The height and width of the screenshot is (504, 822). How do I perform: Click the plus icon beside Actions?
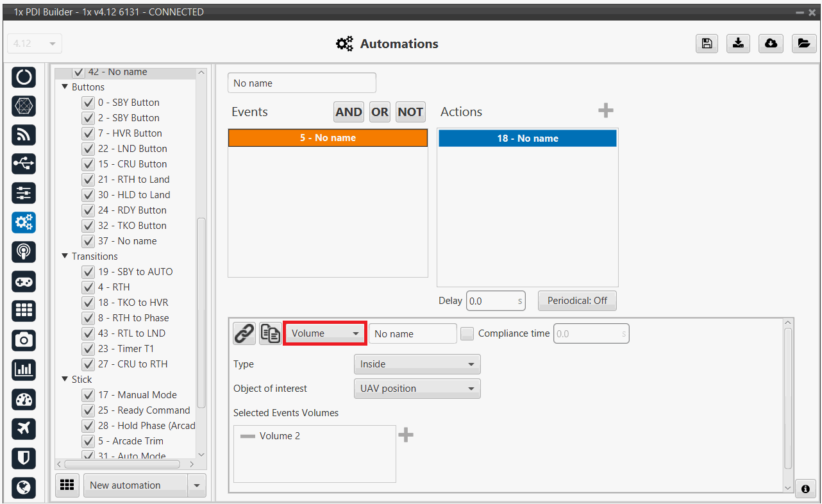click(605, 111)
